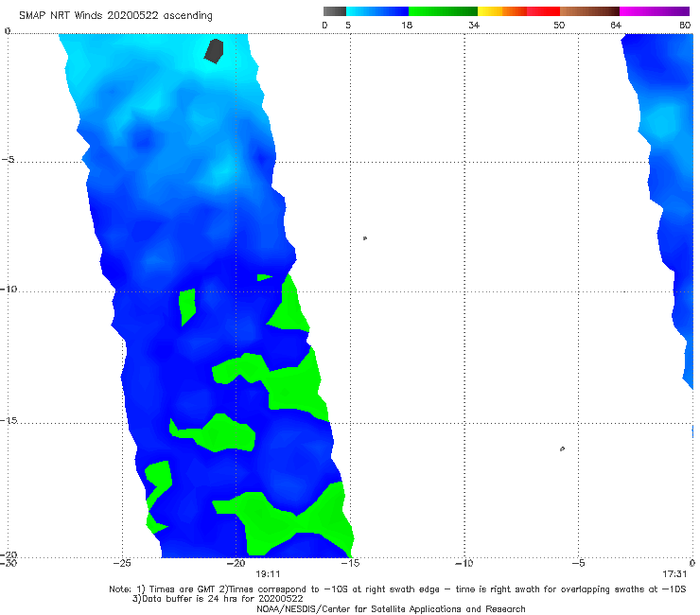Viewport: 700px width, 615px height.
Task: Click the note '3)Data buffer is 24 hrs for 20200522'
Action: coord(218,599)
